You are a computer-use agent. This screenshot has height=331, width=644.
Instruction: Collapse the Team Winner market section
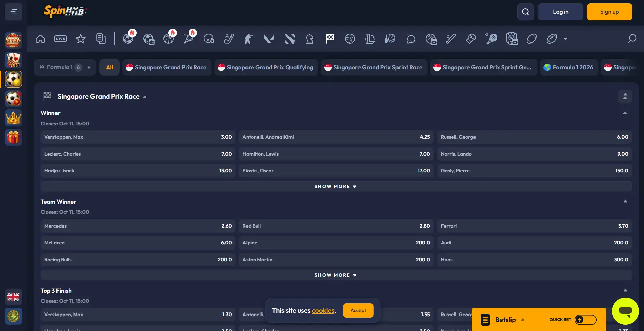(x=625, y=202)
